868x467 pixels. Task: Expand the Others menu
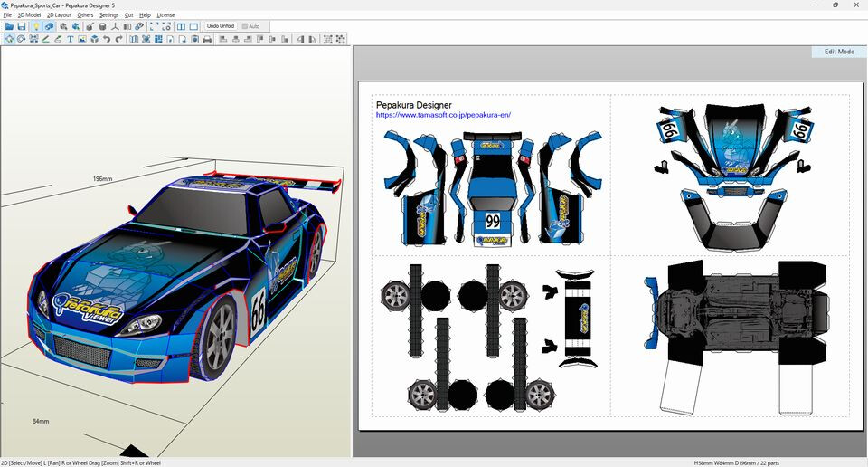click(85, 15)
